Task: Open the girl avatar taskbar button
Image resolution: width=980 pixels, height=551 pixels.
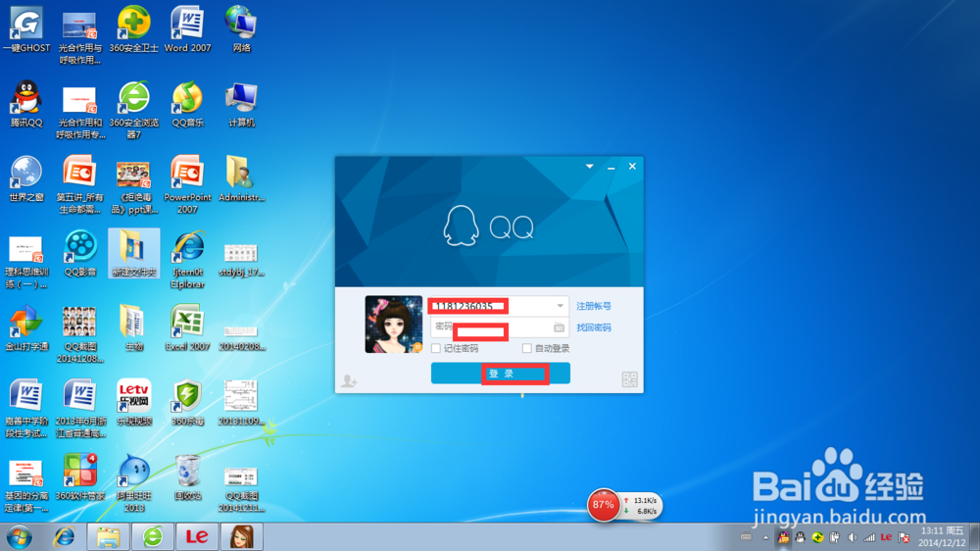Action: tap(242, 537)
